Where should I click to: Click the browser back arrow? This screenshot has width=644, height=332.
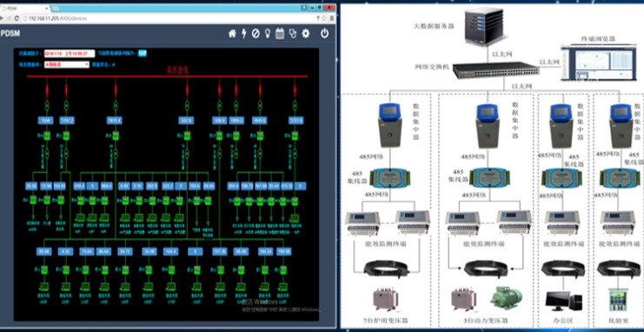[2, 18]
